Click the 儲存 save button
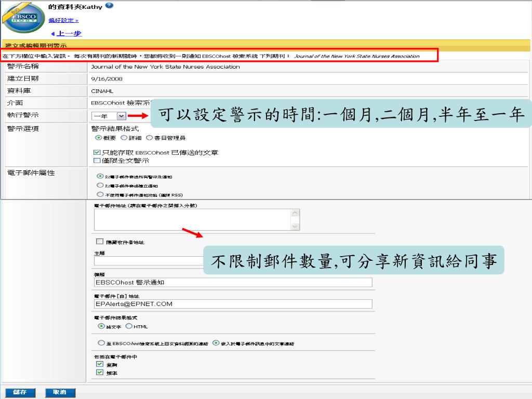The image size is (532, 399). [20, 393]
